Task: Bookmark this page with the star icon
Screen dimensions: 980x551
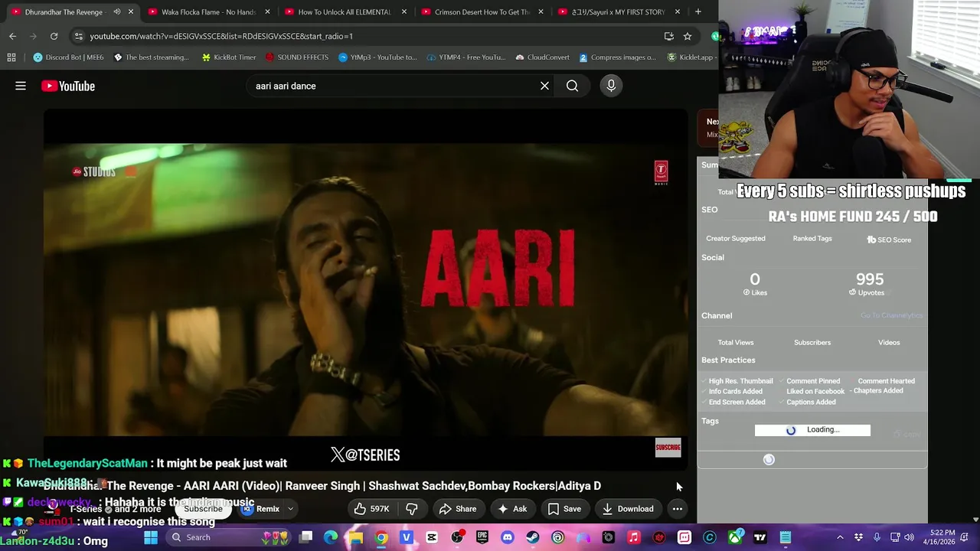Action: (x=688, y=36)
